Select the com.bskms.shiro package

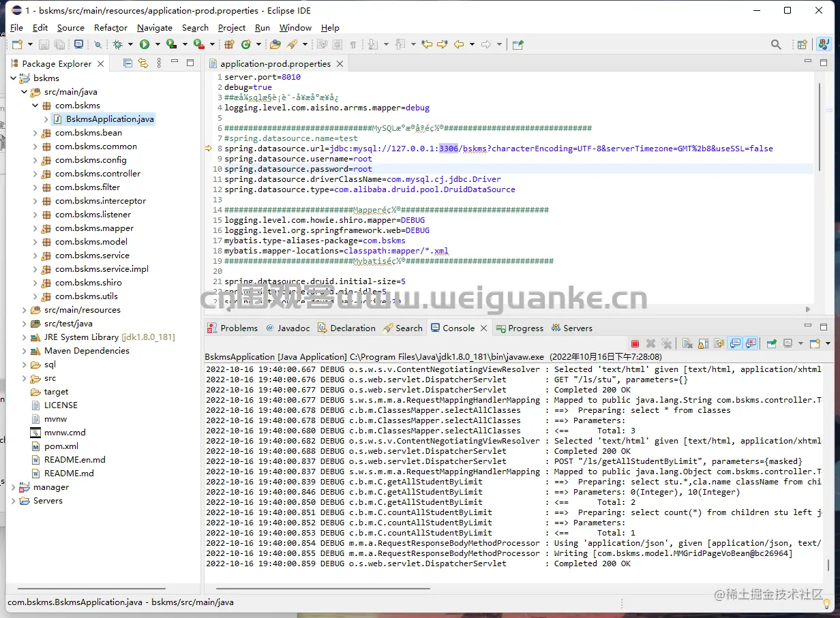(x=89, y=283)
